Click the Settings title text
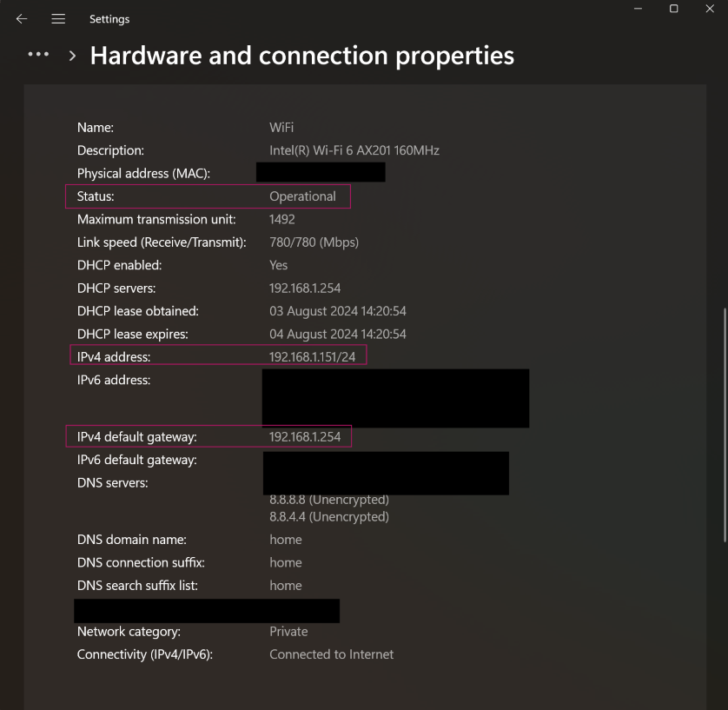This screenshot has height=710, width=728. click(109, 19)
